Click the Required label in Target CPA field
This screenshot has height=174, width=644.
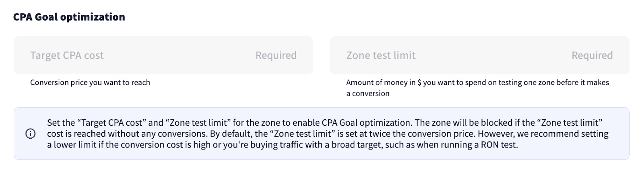click(x=276, y=55)
